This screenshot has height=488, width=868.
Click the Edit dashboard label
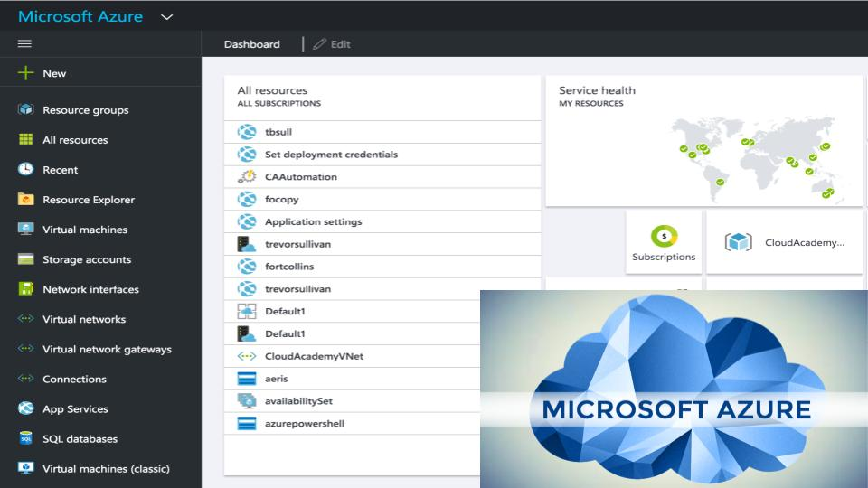pyautogui.click(x=341, y=44)
